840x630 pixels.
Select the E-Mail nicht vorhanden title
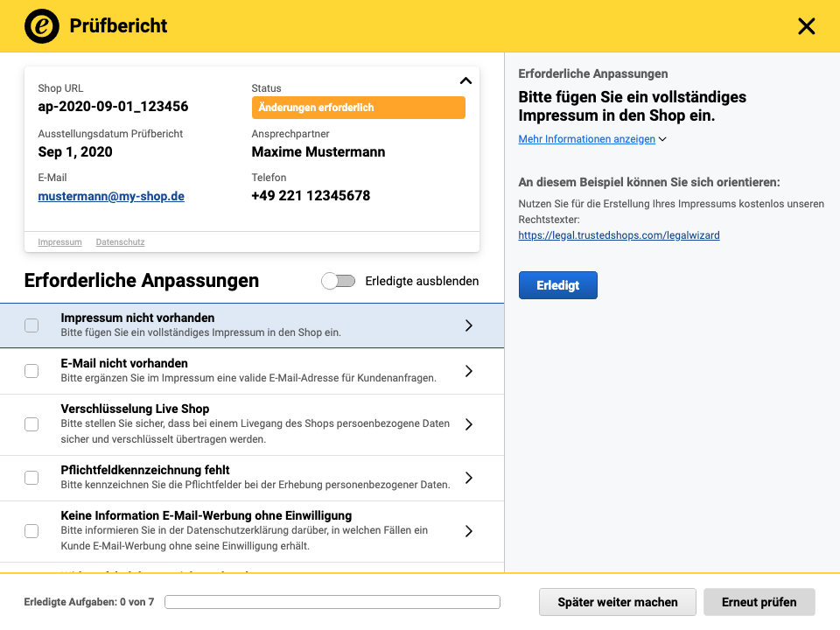(x=124, y=363)
